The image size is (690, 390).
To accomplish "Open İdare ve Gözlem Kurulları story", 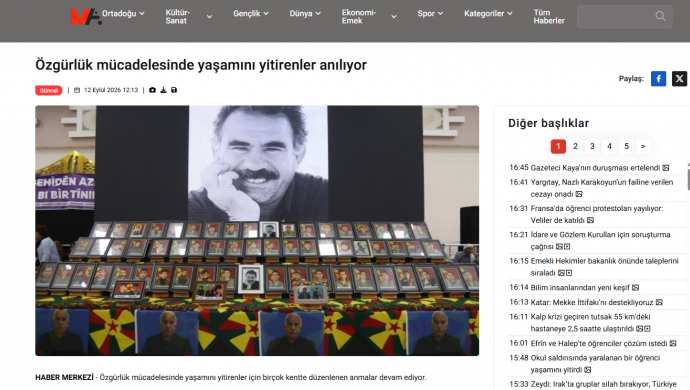I will [x=600, y=240].
